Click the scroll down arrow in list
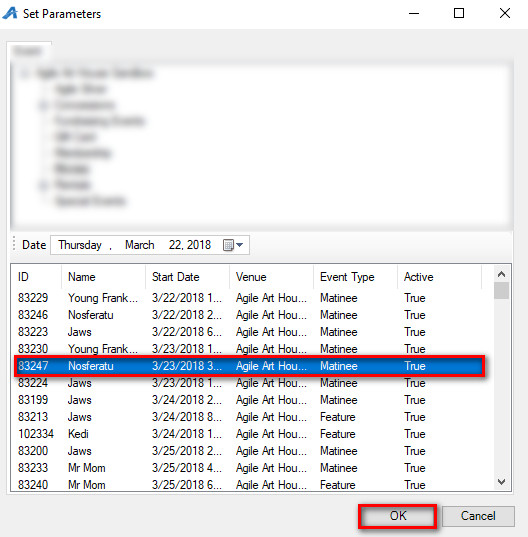The height and width of the screenshot is (537, 528). click(501, 482)
